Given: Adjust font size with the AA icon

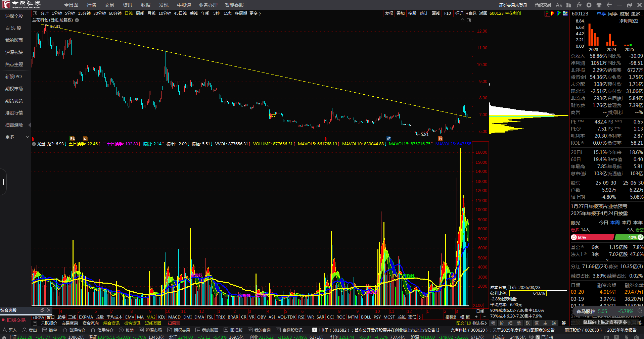Looking at the screenshot, I should (x=559, y=5).
